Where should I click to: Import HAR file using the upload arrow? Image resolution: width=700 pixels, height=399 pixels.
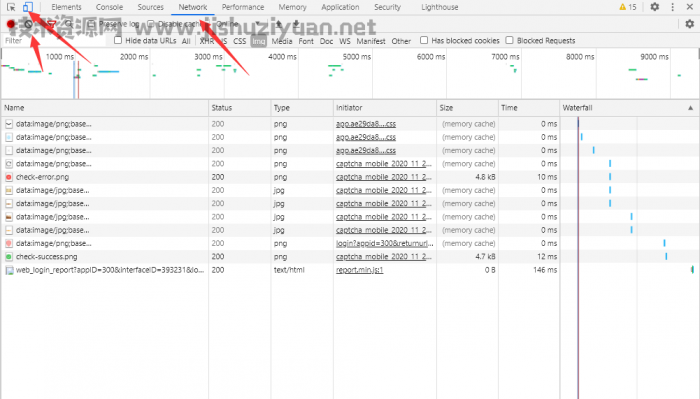(279, 24)
